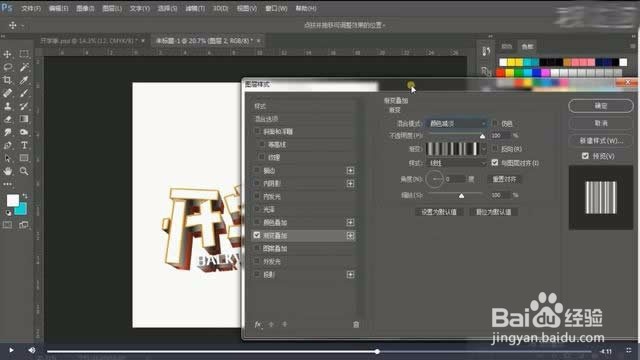The image size is (640, 360).
Task: Enable the 等高线 checkbox
Action: (x=262, y=144)
